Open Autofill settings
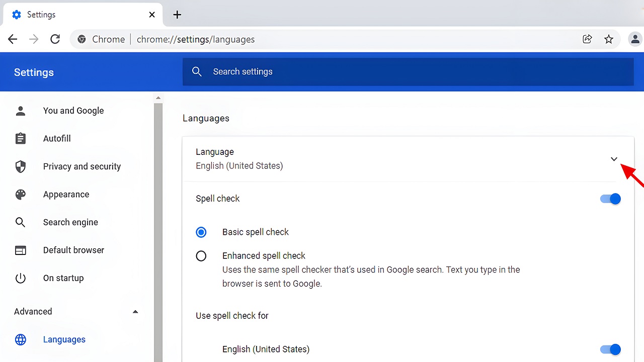 (x=57, y=138)
